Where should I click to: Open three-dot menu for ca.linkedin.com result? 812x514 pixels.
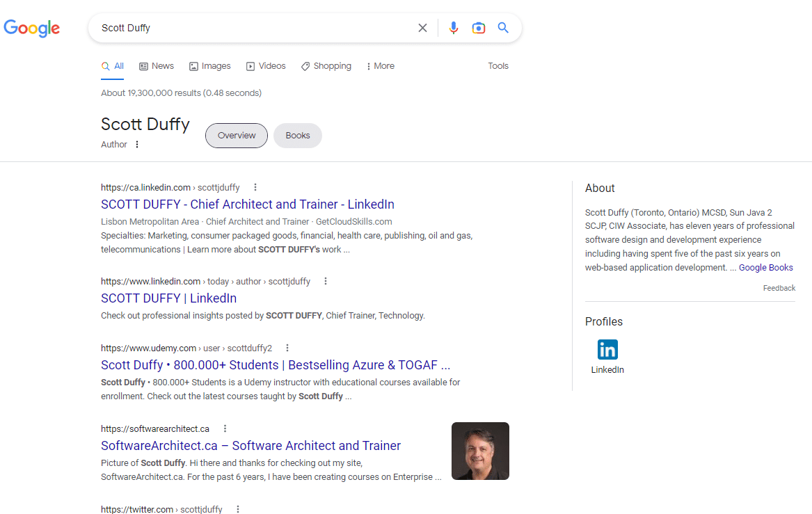pyautogui.click(x=255, y=187)
